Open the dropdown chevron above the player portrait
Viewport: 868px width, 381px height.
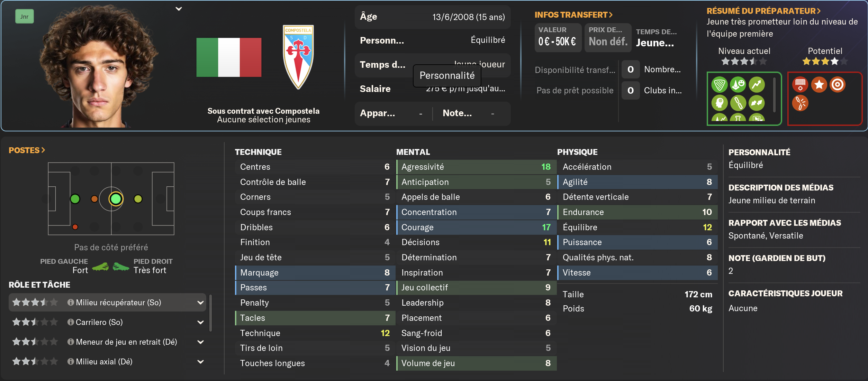(179, 9)
